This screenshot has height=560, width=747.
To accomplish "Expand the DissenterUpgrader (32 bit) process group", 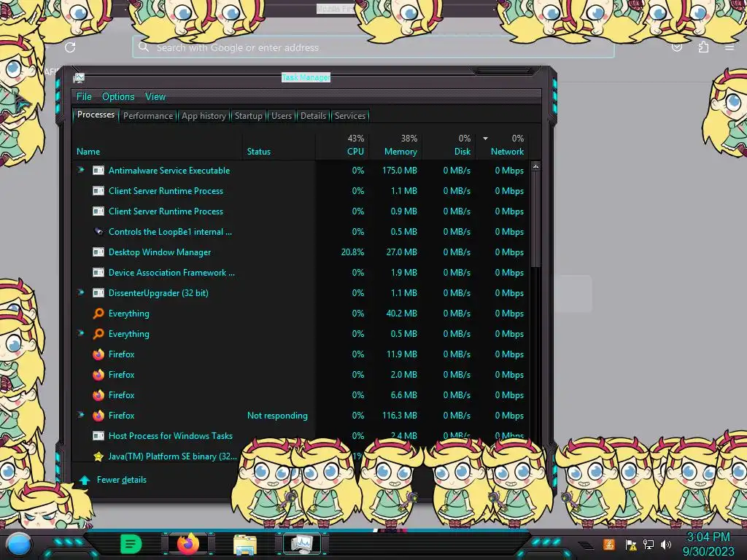I will coord(81,293).
